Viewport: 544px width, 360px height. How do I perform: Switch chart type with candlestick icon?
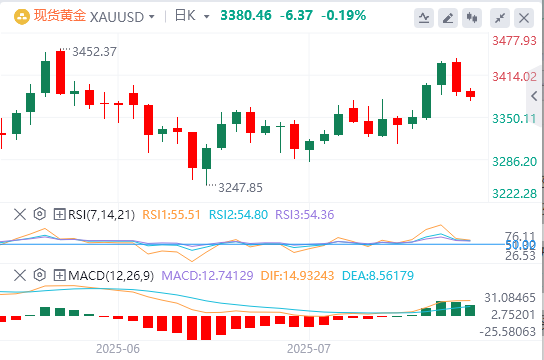click(x=472, y=18)
